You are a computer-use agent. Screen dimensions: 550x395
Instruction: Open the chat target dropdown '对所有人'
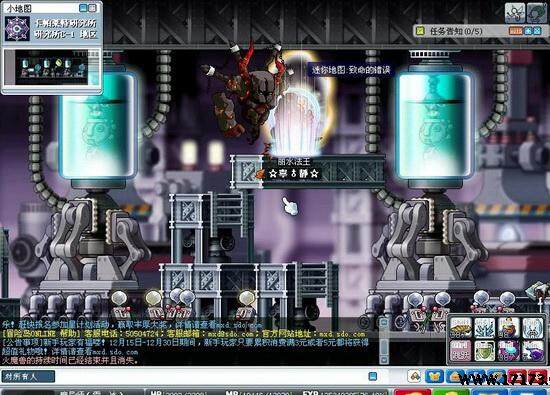(x=28, y=377)
